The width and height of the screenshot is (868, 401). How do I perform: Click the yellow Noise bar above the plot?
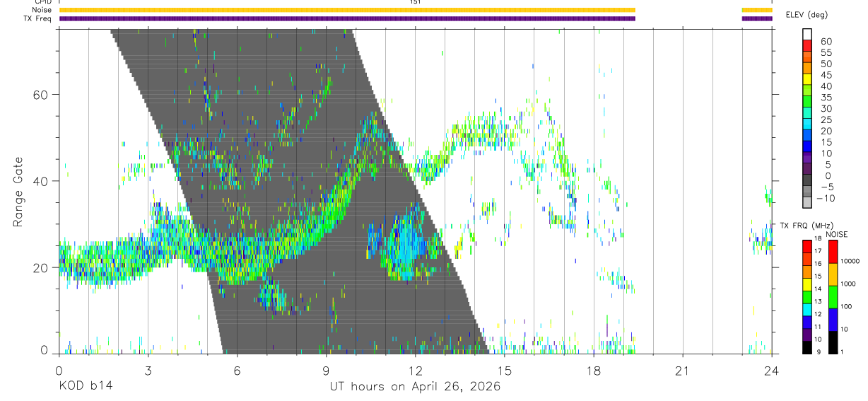coord(347,10)
